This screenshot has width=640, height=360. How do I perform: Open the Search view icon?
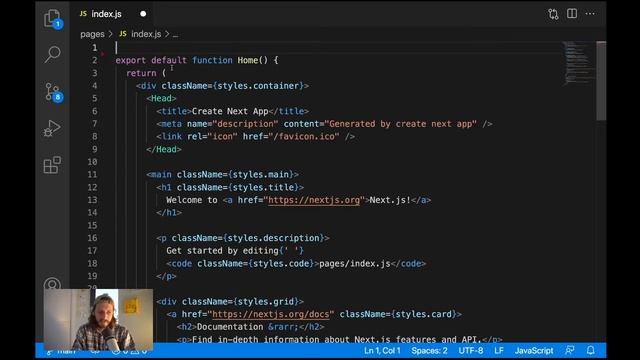point(52,54)
